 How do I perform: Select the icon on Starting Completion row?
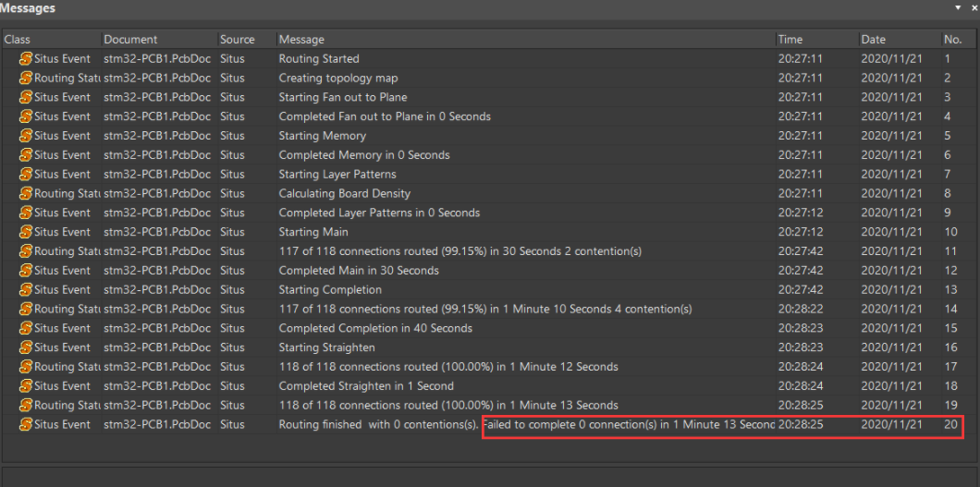click(26, 289)
